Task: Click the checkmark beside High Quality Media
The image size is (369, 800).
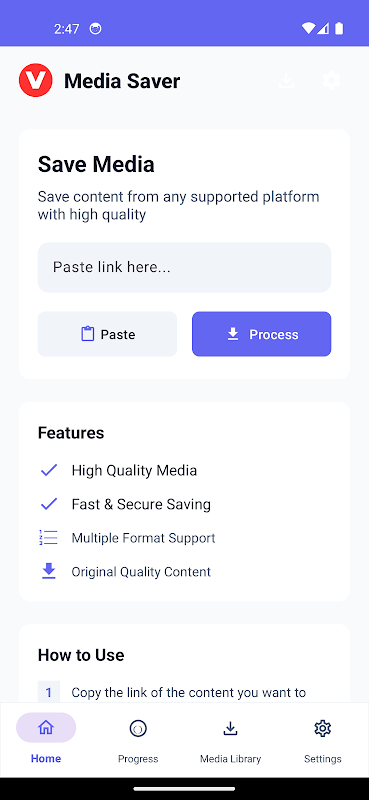Action: (49, 470)
